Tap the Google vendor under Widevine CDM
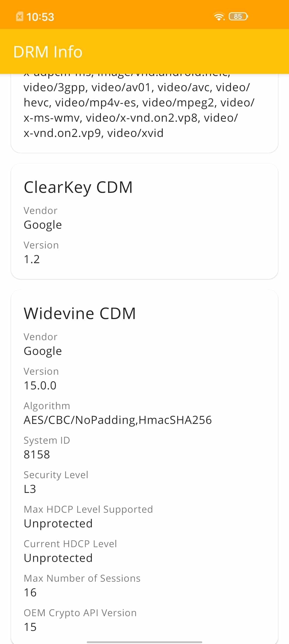This screenshot has width=289, height=644. [x=43, y=351]
